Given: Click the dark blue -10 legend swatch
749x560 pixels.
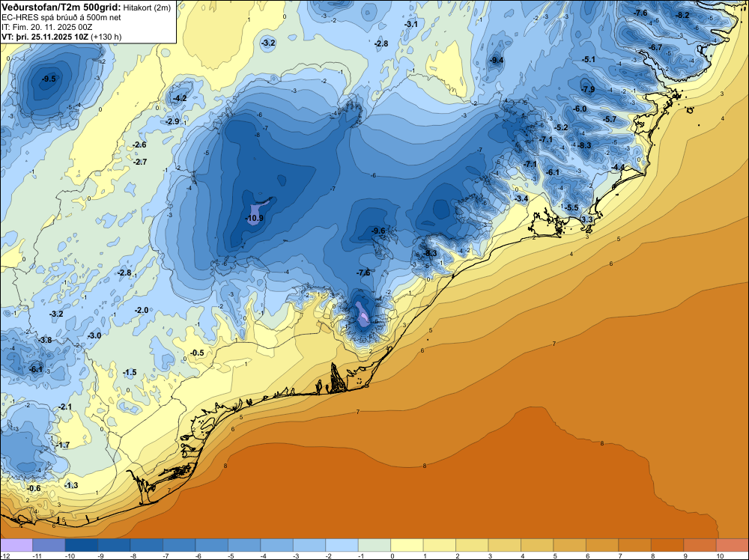Looking at the screenshot, I should (x=81, y=545).
